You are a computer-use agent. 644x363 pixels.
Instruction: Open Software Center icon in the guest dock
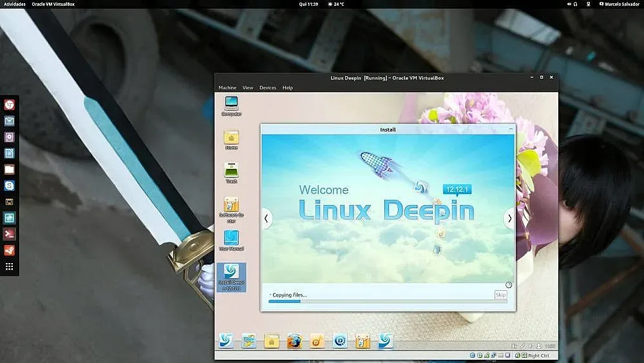coord(363,341)
